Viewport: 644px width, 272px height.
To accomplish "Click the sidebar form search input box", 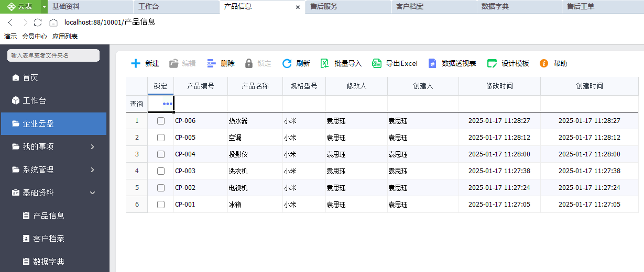I will coord(53,55).
